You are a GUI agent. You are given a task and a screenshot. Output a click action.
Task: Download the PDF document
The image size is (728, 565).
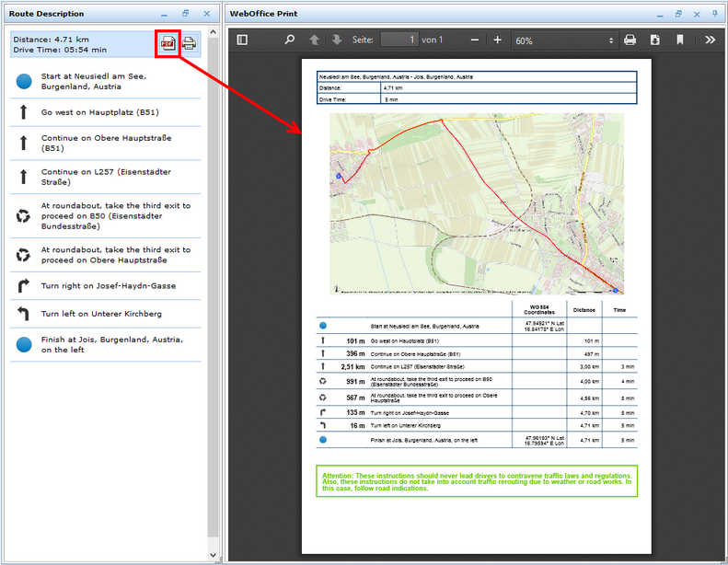(655, 40)
